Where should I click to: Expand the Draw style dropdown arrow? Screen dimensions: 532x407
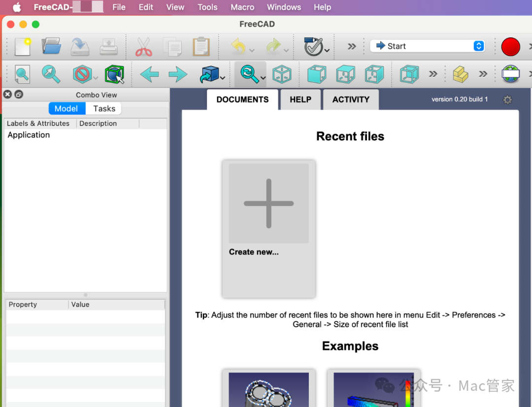pyautogui.click(x=96, y=78)
